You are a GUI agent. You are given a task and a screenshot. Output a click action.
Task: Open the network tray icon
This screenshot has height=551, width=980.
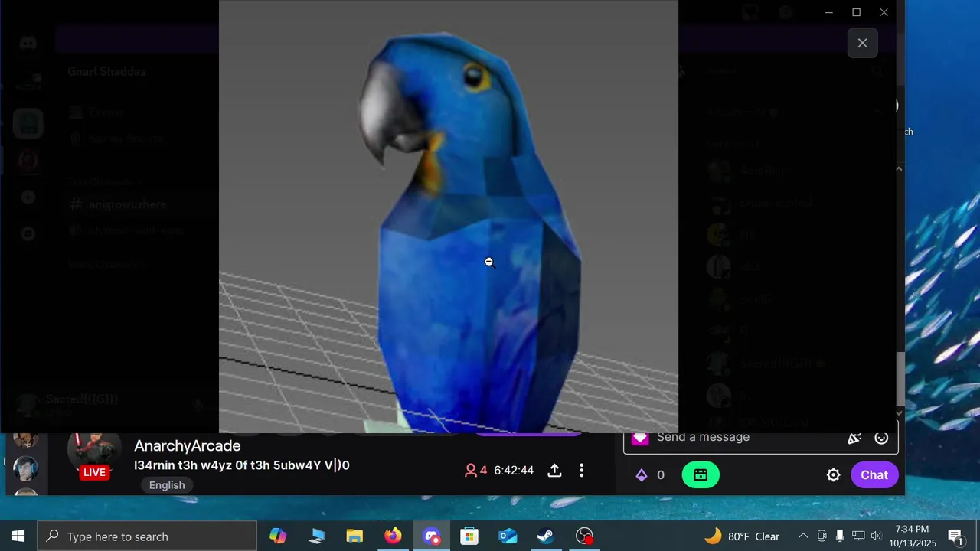(858, 536)
